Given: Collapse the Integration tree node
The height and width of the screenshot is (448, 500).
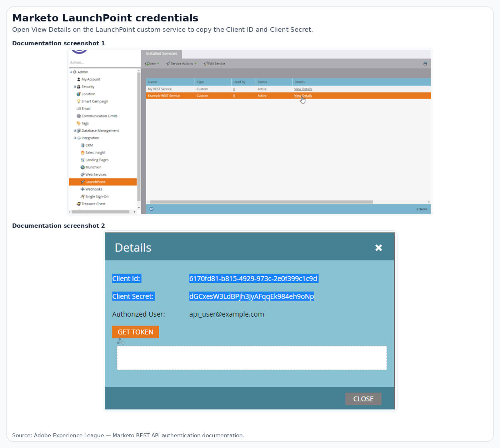Looking at the screenshot, I should tap(75, 138).
